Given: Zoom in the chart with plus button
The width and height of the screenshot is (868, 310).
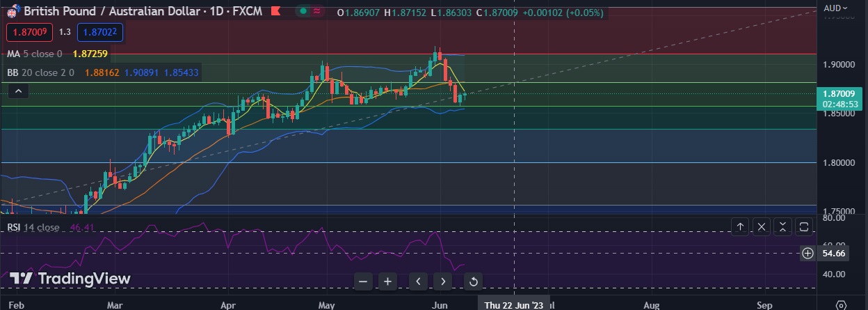Looking at the screenshot, I should 388,281.
